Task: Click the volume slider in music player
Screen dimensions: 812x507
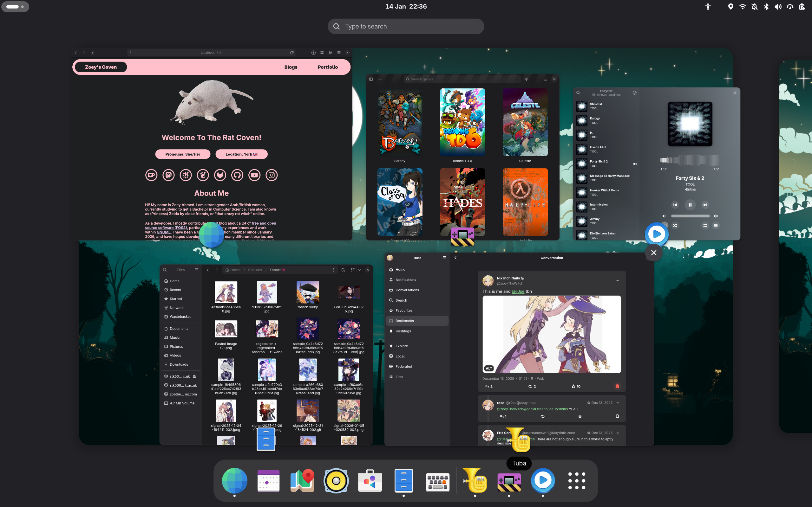Action: pos(690,216)
